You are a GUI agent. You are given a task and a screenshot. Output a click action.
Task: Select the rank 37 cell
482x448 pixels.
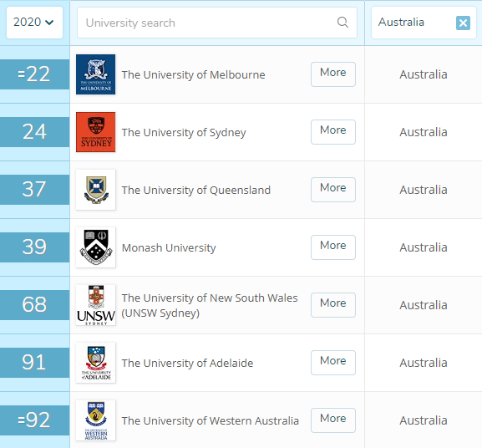coord(34,190)
